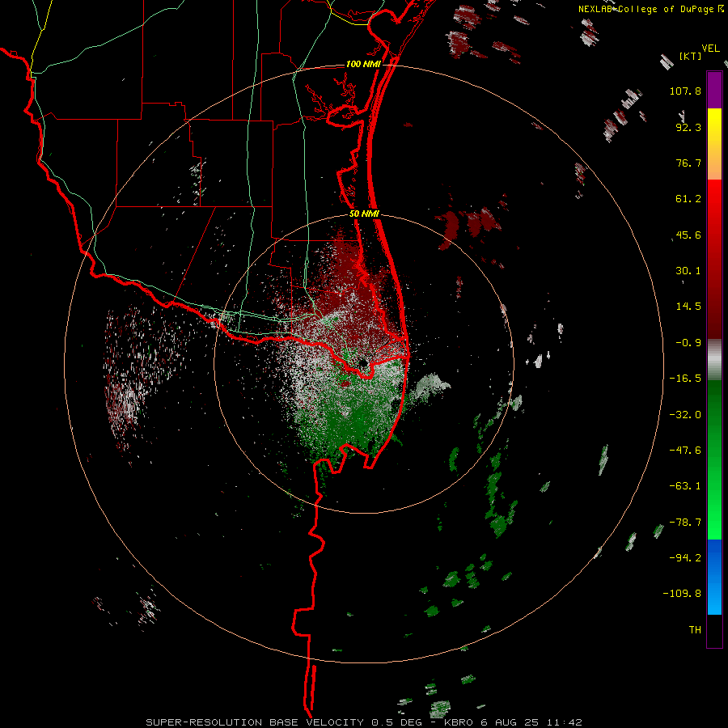Screen dimensions: 728x728
Task: Click the [KT] units label
Action: (691, 56)
